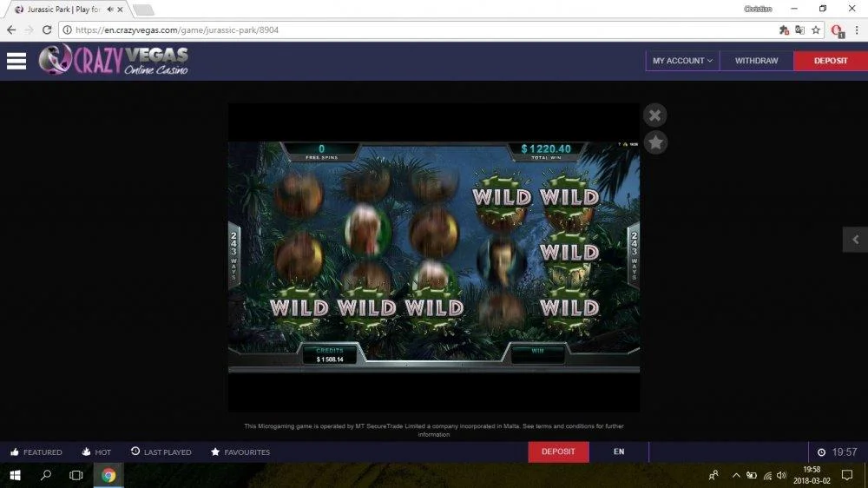Screen dimensions: 868x488
Task: Open the volume control in system tray
Action: (781, 475)
